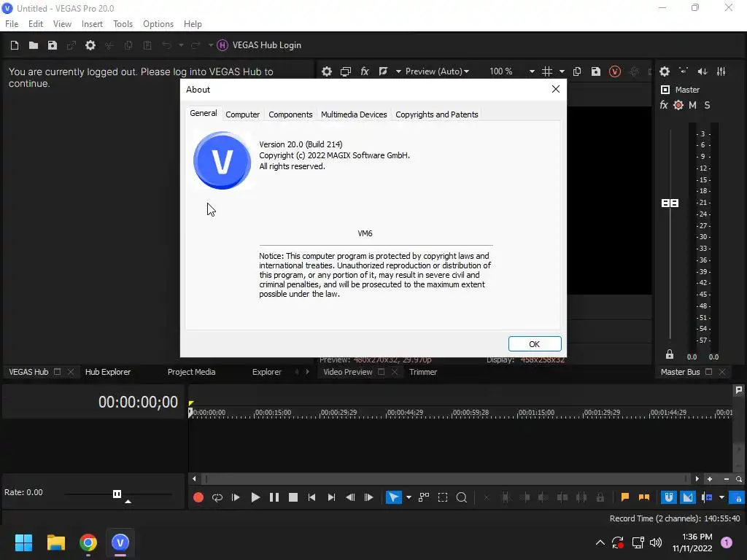This screenshot has width=747, height=560.
Task: Click the Stop button in transport
Action: tap(293, 497)
